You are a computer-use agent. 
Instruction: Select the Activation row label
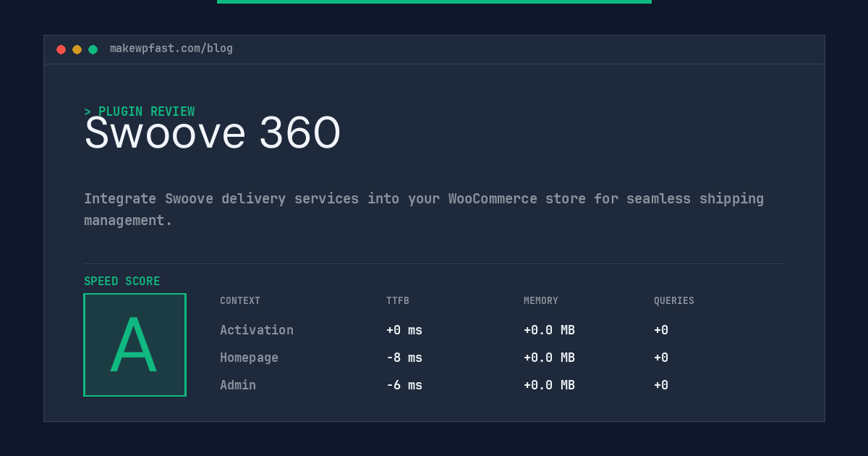257,330
